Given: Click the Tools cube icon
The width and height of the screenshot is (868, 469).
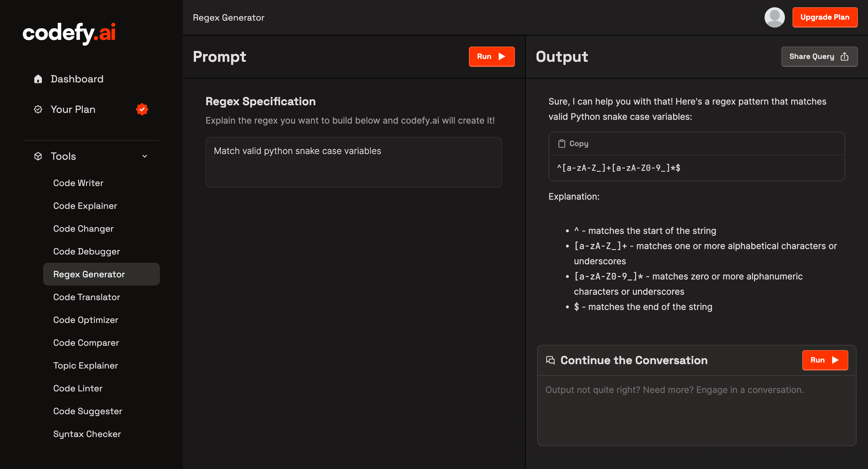Looking at the screenshot, I should click(38, 156).
